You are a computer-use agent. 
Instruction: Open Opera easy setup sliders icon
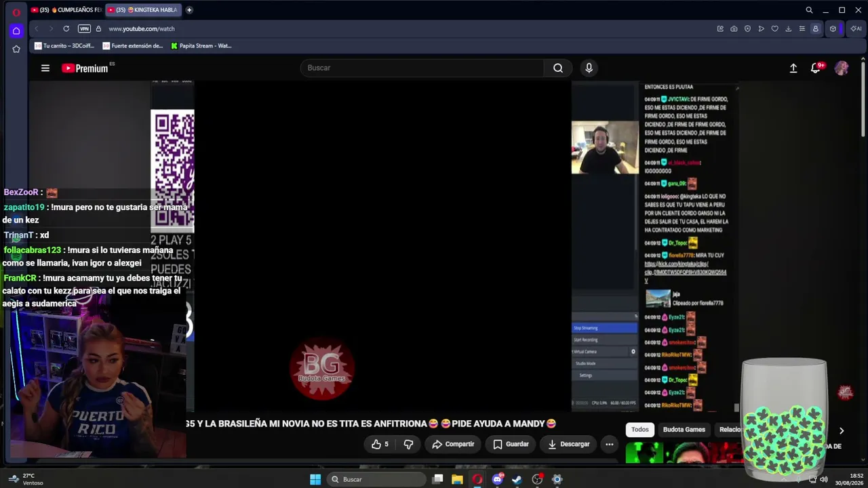[802, 28]
